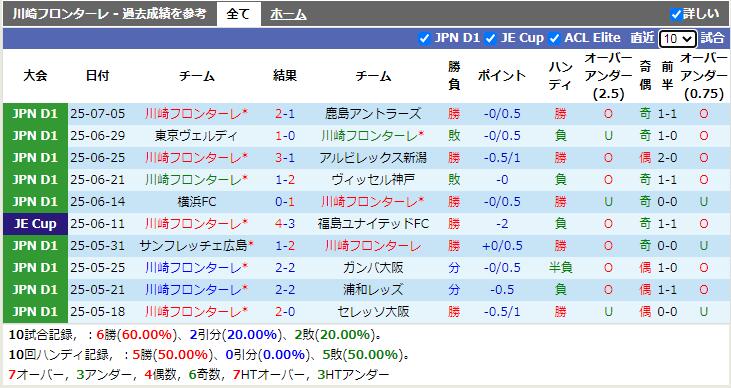Open the 2-2 result versus ガンバ大阪
731x388 pixels.
pyautogui.click(x=284, y=268)
